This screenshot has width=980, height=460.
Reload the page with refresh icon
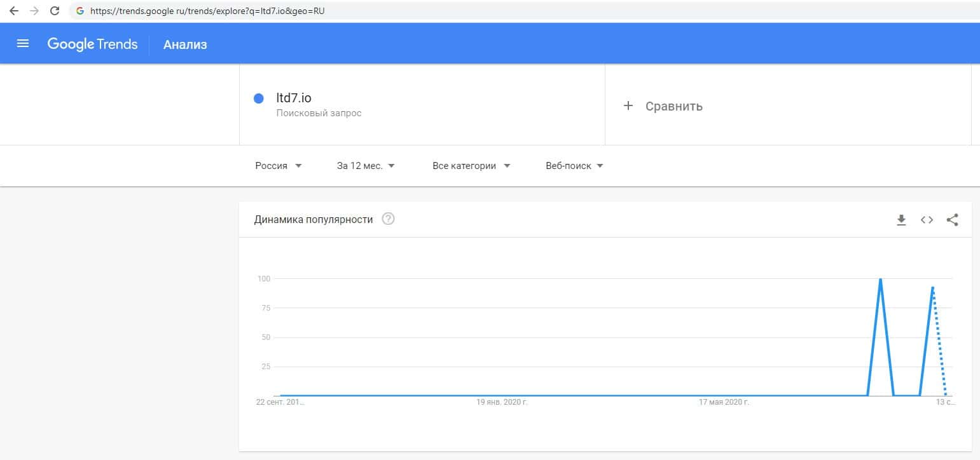tap(55, 11)
